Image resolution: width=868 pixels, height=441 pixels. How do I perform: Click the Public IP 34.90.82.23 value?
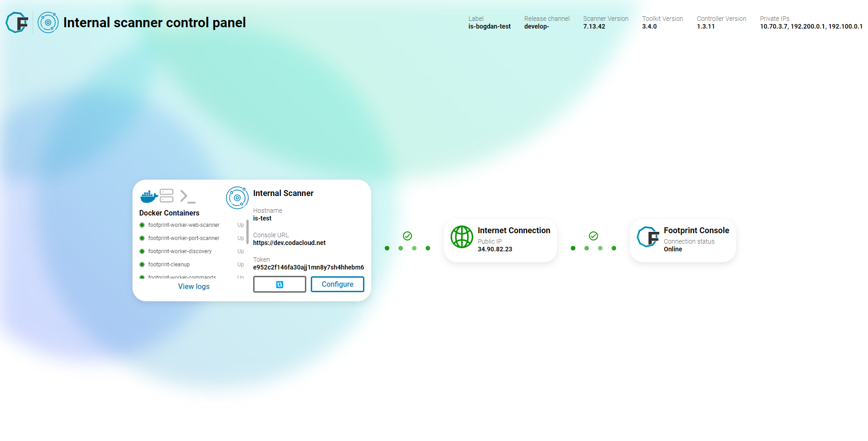point(495,249)
